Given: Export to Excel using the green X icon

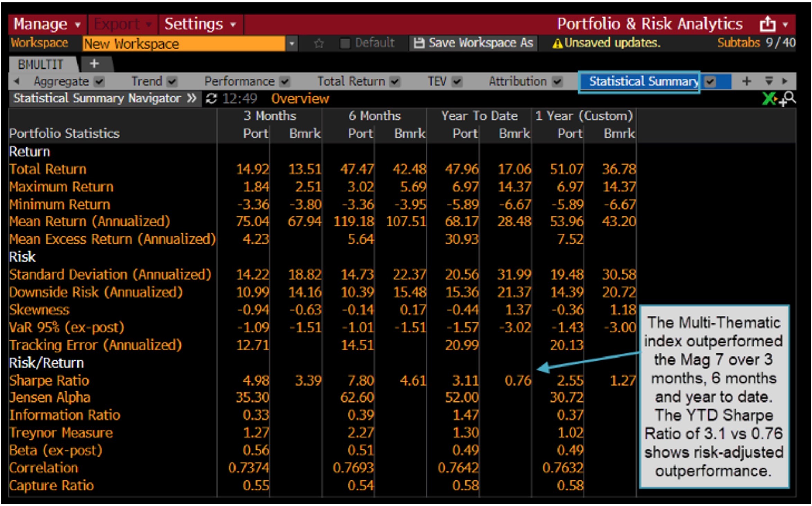Looking at the screenshot, I should (x=768, y=99).
